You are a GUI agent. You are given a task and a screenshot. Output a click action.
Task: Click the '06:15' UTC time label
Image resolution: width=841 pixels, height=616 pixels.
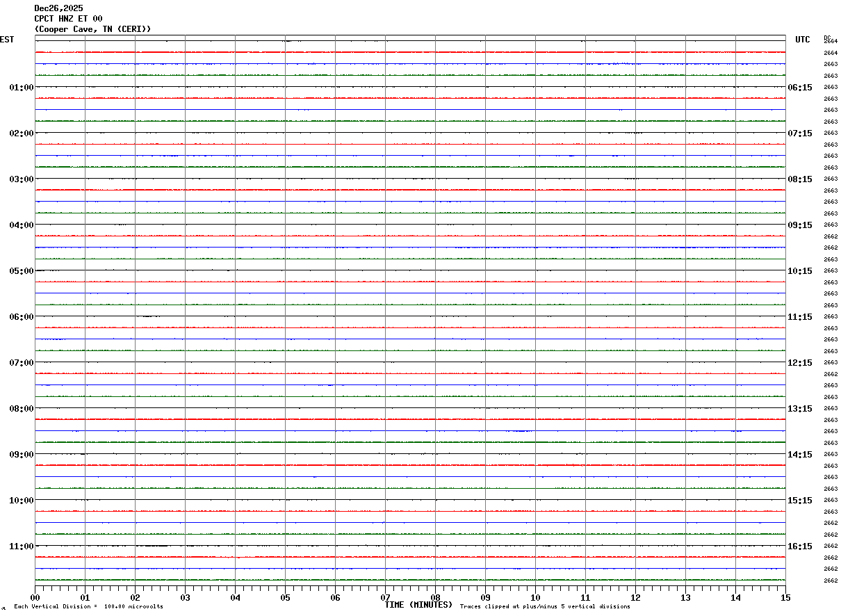800,88
